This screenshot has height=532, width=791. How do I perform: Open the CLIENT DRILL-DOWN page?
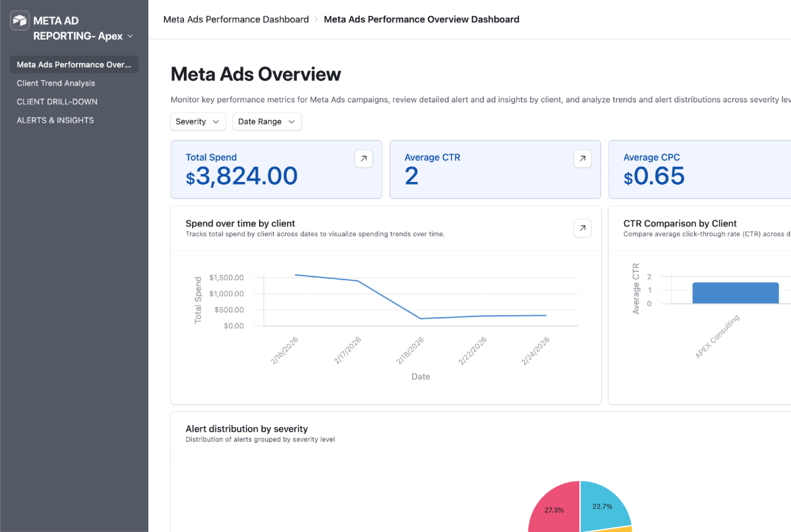pos(57,102)
